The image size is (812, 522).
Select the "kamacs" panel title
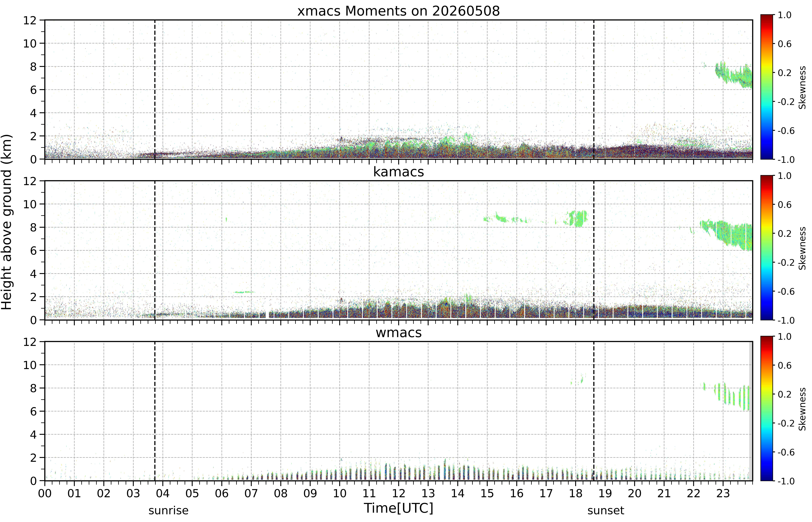(x=399, y=172)
